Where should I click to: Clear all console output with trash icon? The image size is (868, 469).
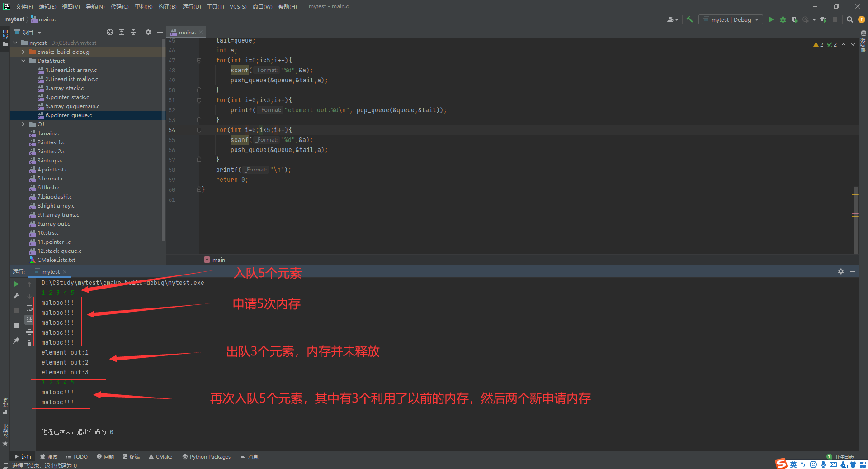[x=29, y=343]
